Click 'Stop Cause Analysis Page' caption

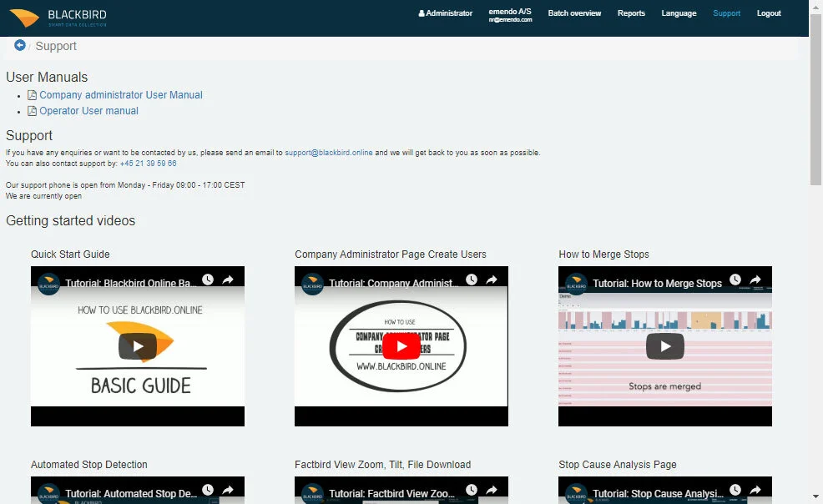tap(618, 465)
